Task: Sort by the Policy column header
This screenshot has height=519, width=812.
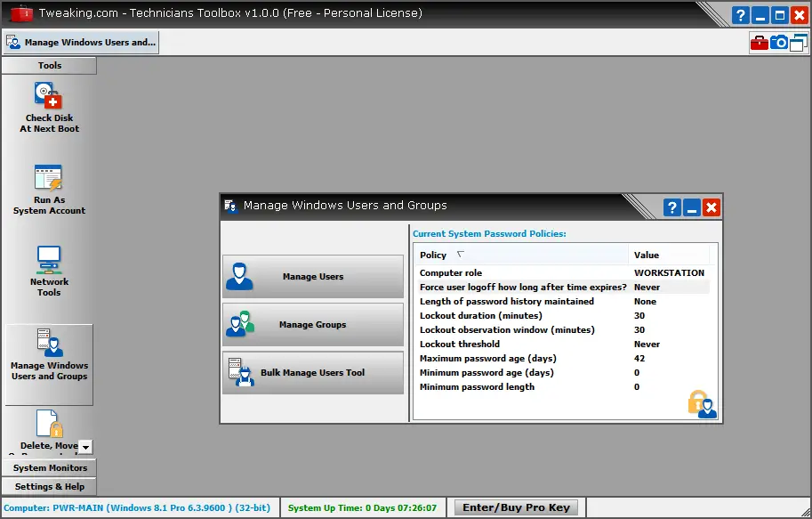Action: pyautogui.click(x=521, y=255)
